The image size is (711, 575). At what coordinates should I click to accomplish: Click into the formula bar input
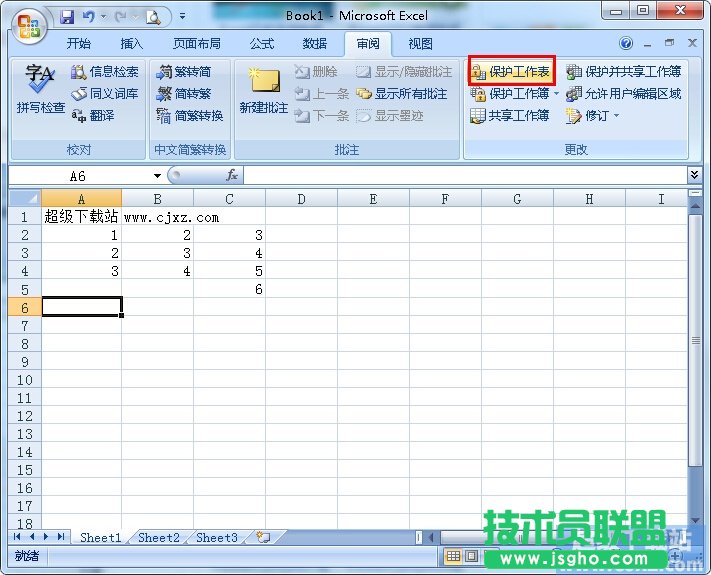465,175
